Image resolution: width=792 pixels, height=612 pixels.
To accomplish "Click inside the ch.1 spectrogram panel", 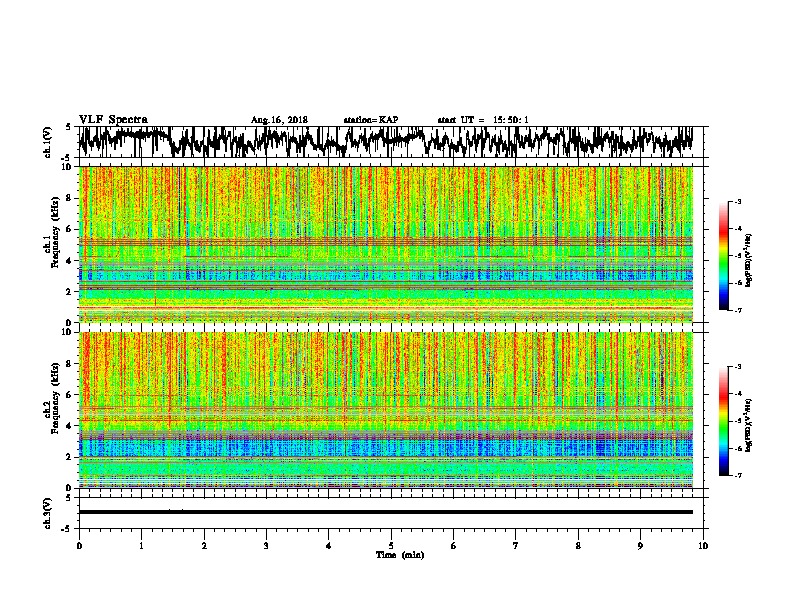I will [x=385, y=244].
